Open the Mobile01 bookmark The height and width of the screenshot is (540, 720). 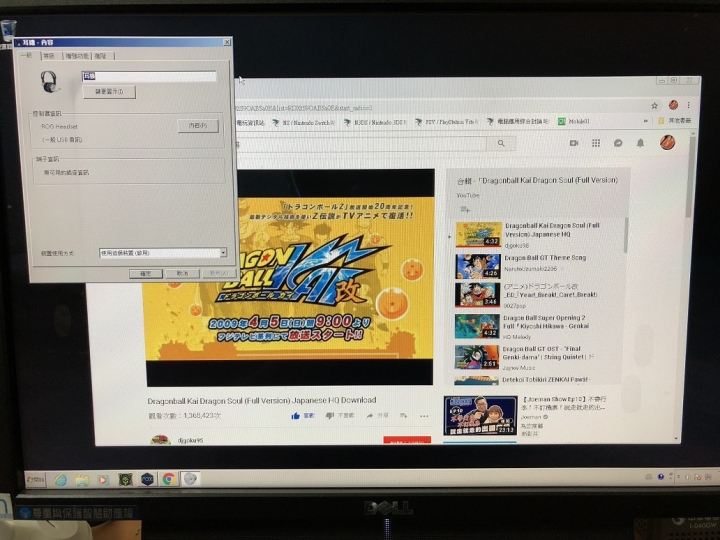(x=574, y=122)
